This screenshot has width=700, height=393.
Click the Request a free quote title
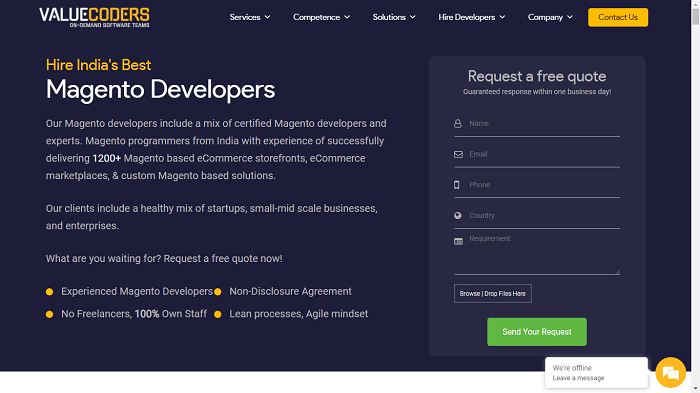537,76
